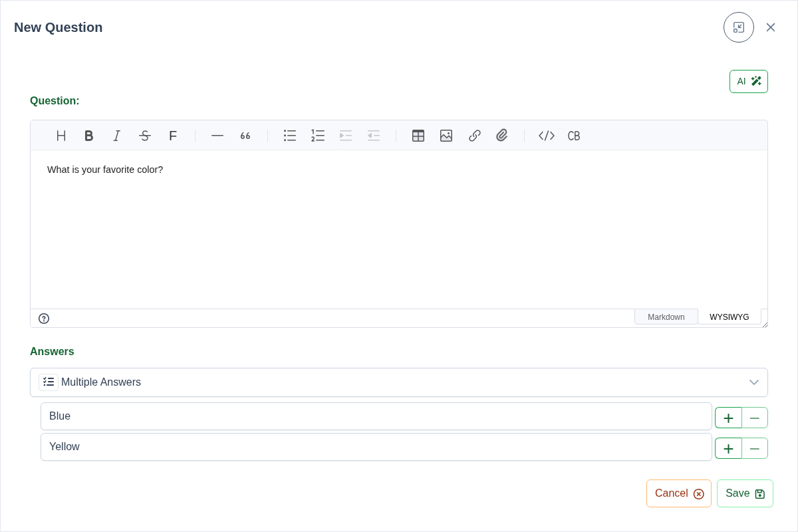Click the 'New Question' title
Viewport: 798px width, 532px height.
tap(59, 27)
